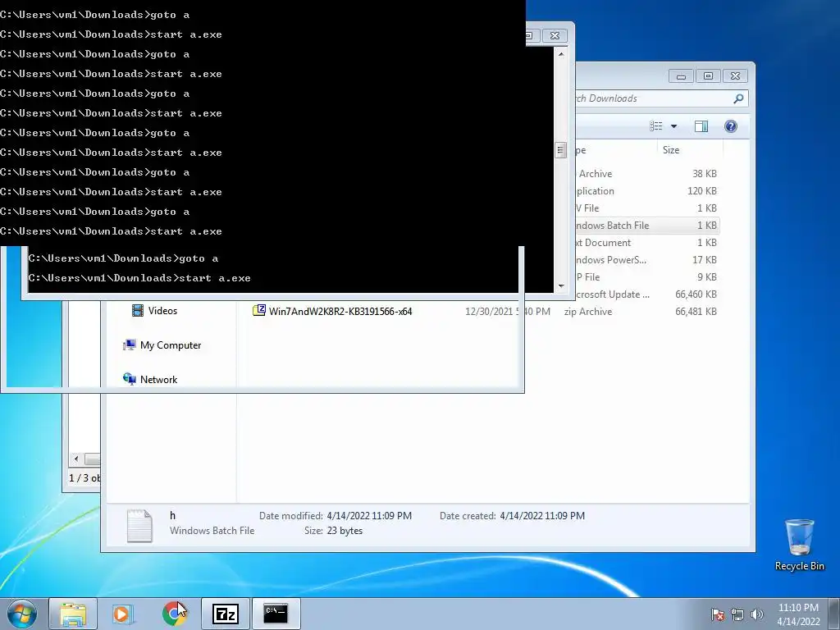Screen dimensions: 840x630
Task: Open Google Chrome from the taskbar
Action: coord(174,614)
